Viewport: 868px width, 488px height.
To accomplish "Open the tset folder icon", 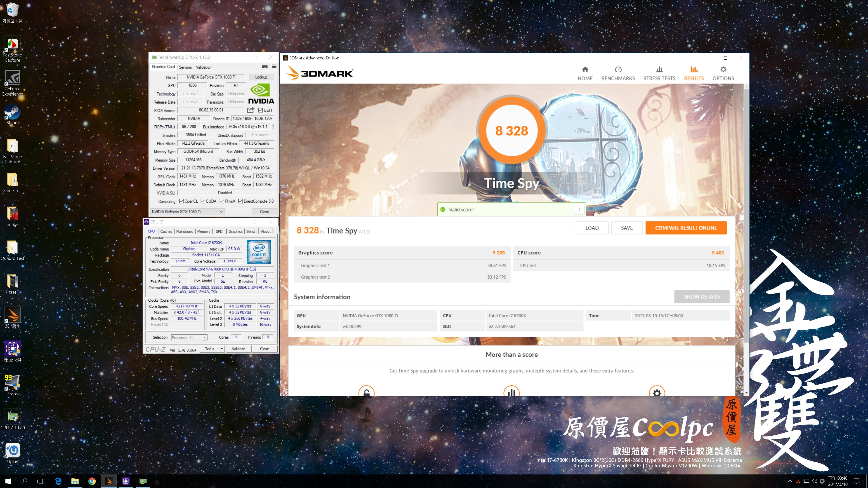I will point(12,285).
